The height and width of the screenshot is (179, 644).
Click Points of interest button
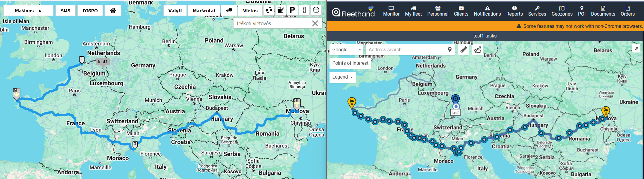(x=350, y=63)
